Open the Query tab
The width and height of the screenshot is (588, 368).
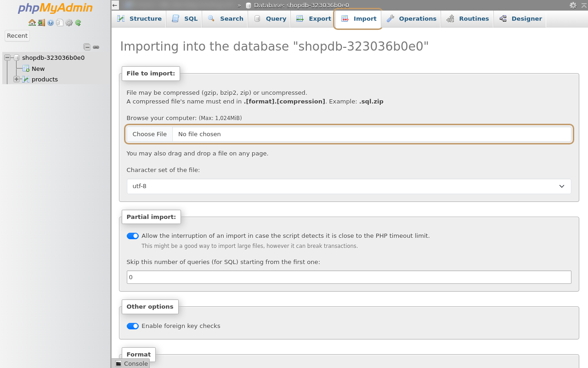(270, 19)
